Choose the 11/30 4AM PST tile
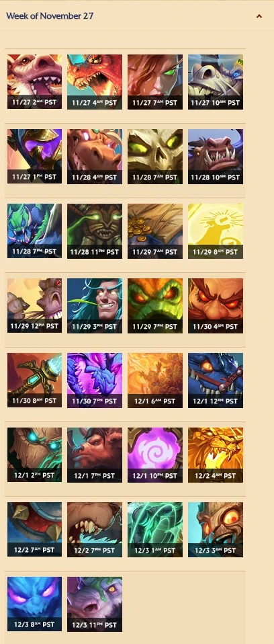 pos(216,306)
